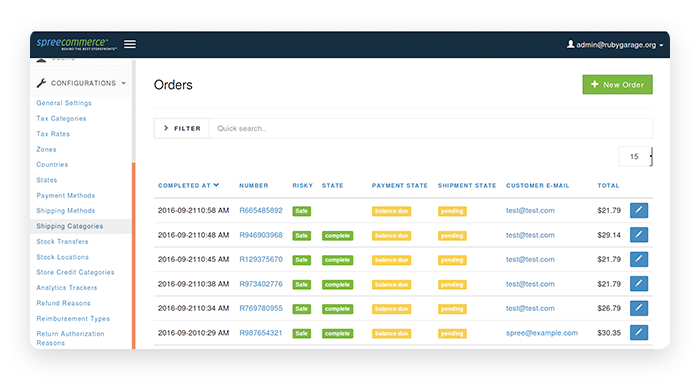Edit order R973402776 with pencil icon

(x=639, y=284)
